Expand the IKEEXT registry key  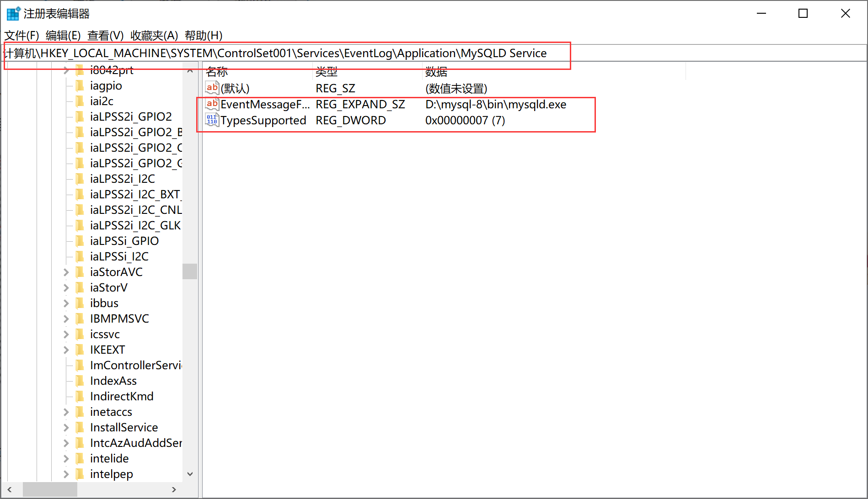click(x=66, y=350)
